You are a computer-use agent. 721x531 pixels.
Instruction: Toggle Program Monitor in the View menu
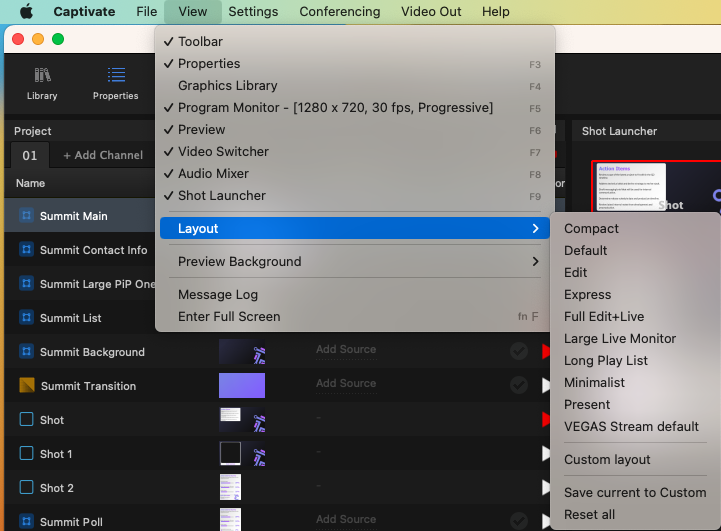point(355,108)
